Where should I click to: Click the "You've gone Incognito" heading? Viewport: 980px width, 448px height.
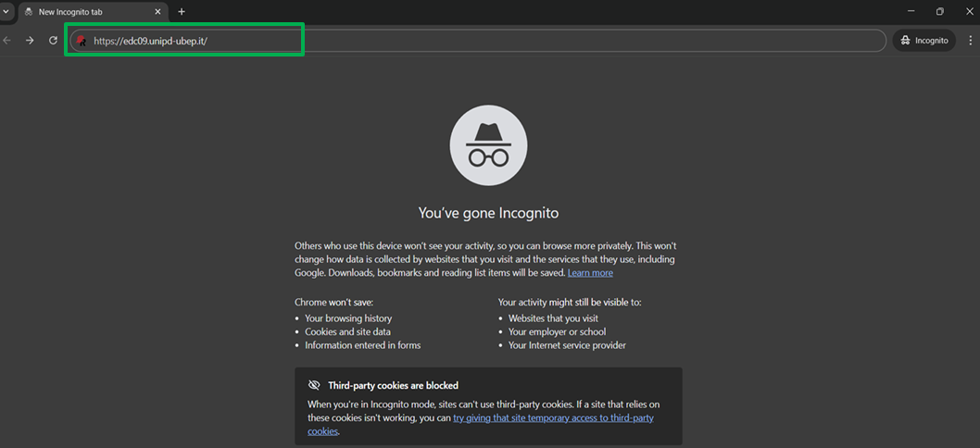pyautogui.click(x=488, y=213)
